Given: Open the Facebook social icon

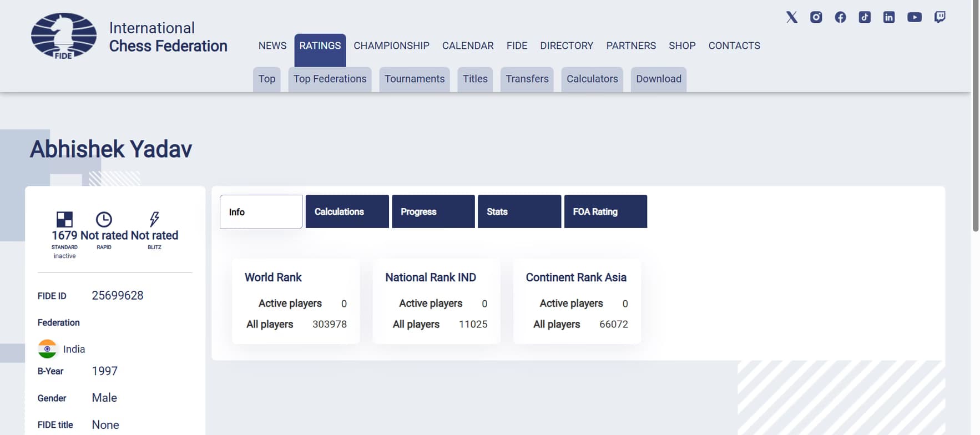Looking at the screenshot, I should [840, 17].
